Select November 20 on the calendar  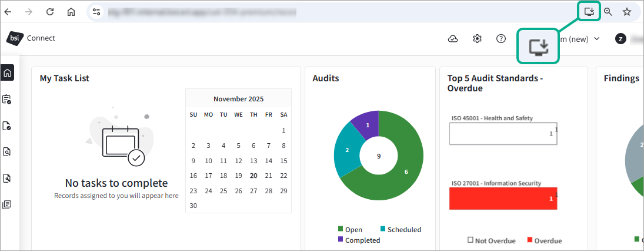coord(253,176)
